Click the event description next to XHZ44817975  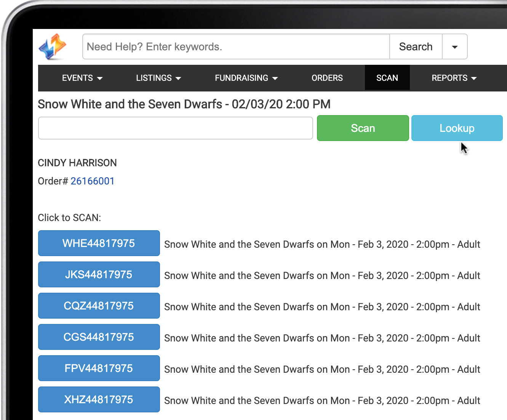(322, 401)
